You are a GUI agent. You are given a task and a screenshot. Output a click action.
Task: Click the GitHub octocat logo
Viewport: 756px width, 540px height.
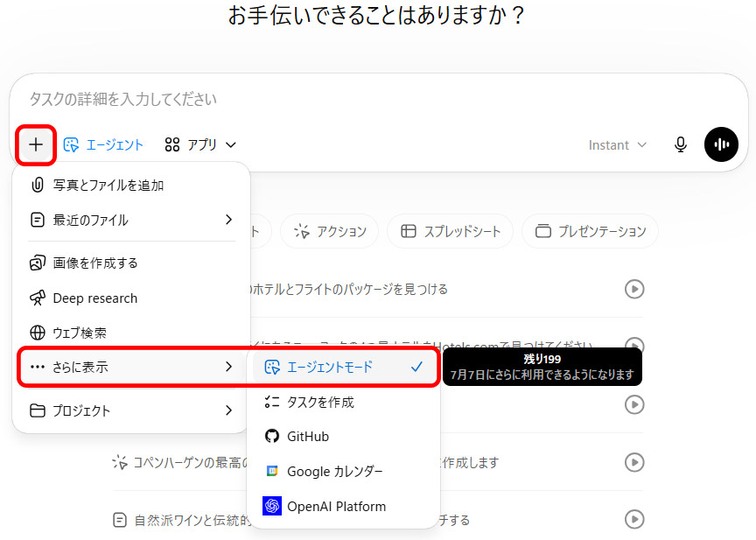pyautogui.click(x=272, y=437)
